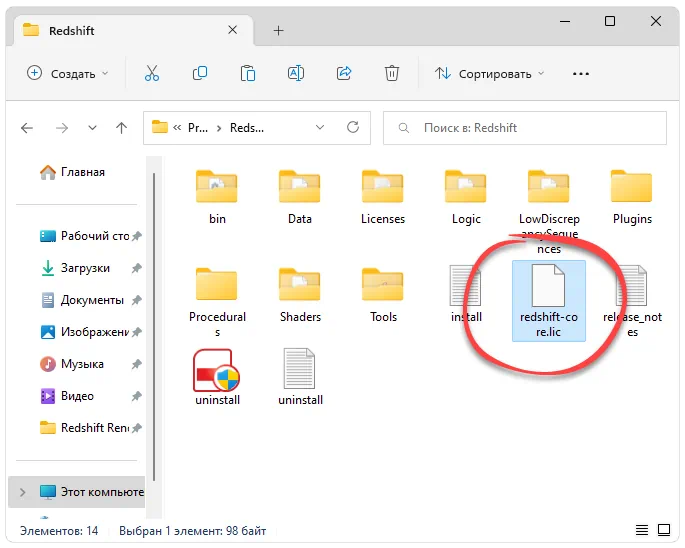Viewport: 685px width, 548px height.
Task: Click the Paste clipboard icon
Action: click(248, 73)
